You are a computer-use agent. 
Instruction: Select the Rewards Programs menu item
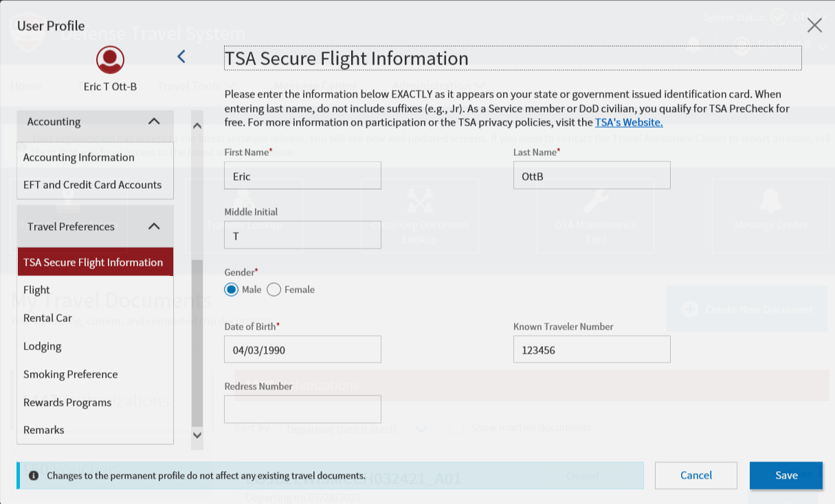(x=67, y=402)
